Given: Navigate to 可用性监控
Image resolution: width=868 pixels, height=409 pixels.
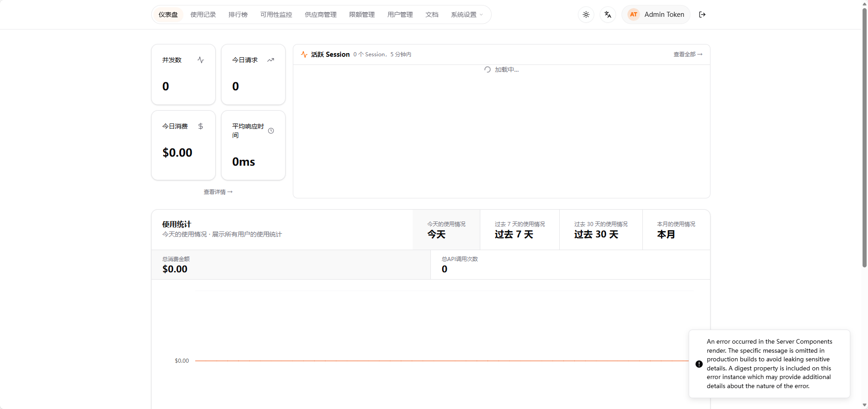Looking at the screenshot, I should tap(276, 15).
